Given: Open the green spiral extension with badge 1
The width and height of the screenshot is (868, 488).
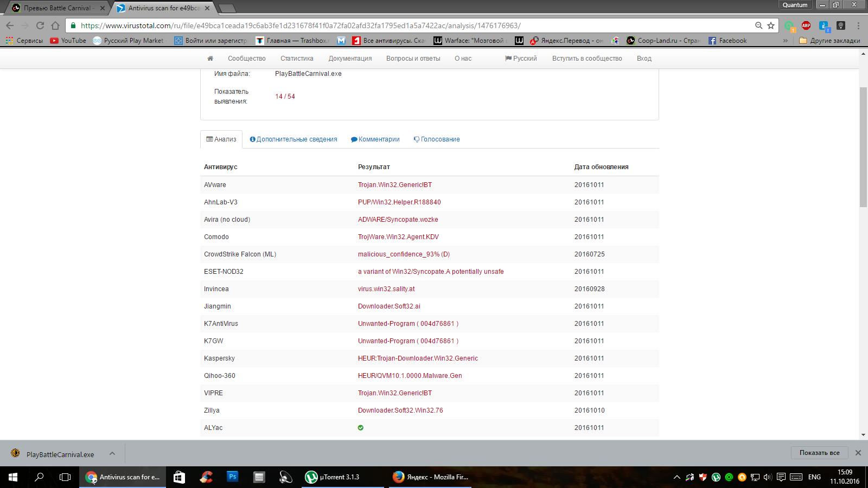Looking at the screenshot, I should (x=789, y=26).
